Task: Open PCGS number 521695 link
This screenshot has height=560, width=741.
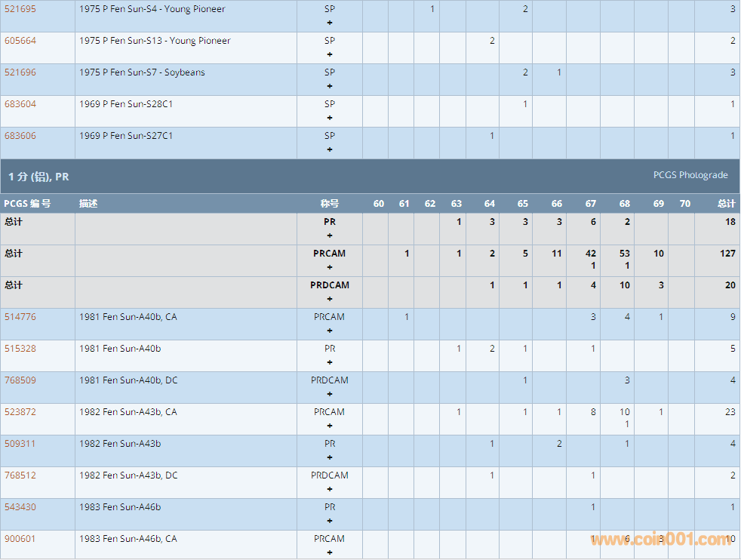Action: (x=20, y=9)
